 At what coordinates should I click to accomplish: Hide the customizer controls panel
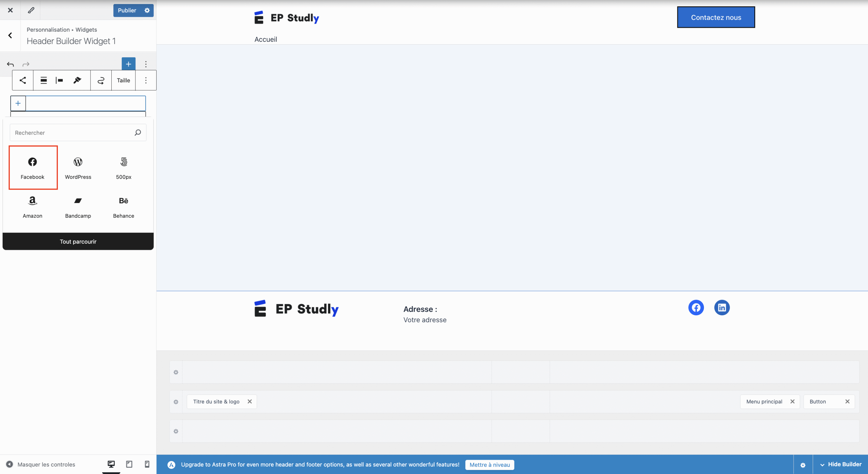[x=41, y=464]
